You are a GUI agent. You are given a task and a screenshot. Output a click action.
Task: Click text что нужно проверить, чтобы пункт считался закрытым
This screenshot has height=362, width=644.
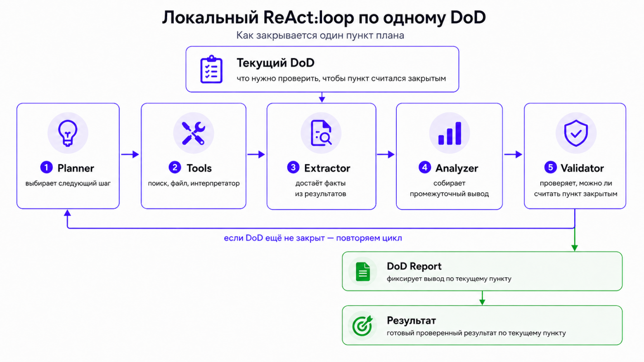pyautogui.click(x=341, y=78)
